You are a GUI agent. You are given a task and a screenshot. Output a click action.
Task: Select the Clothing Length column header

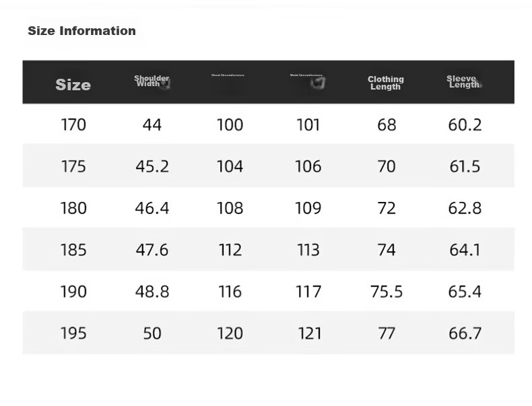click(x=386, y=83)
